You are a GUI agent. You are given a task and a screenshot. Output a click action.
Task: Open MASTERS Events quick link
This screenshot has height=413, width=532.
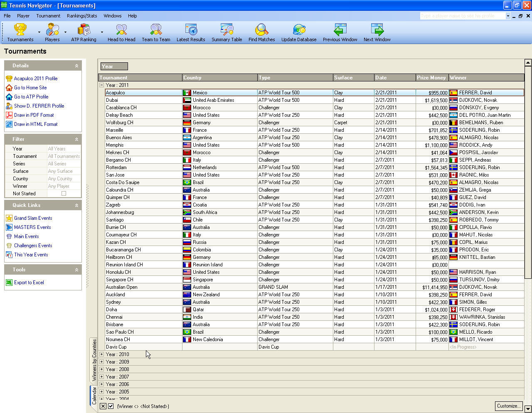point(32,227)
